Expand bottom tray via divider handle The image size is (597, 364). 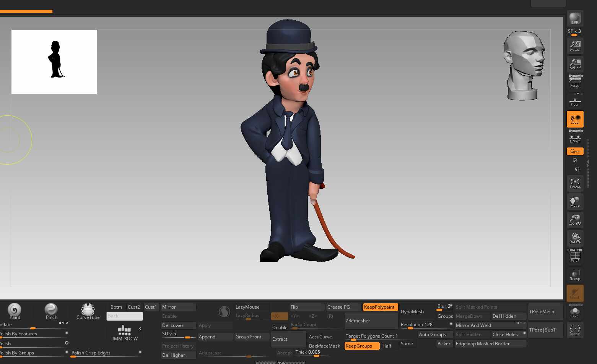pos(281,362)
